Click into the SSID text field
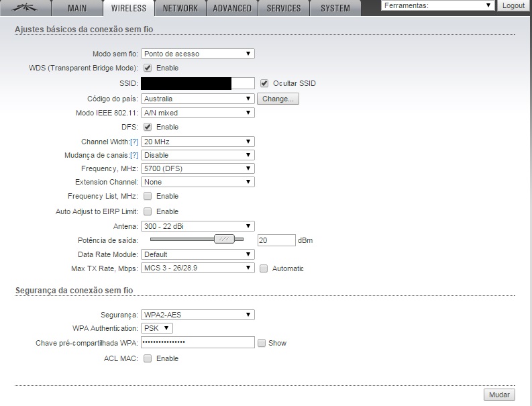Viewport: 532px width, 406px height. pos(198,83)
